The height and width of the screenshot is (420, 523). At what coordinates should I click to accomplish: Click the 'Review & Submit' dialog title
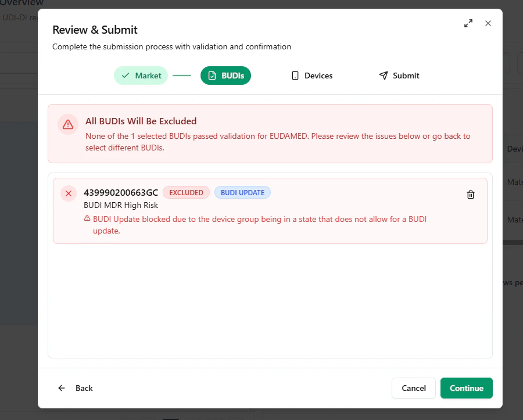(x=95, y=30)
